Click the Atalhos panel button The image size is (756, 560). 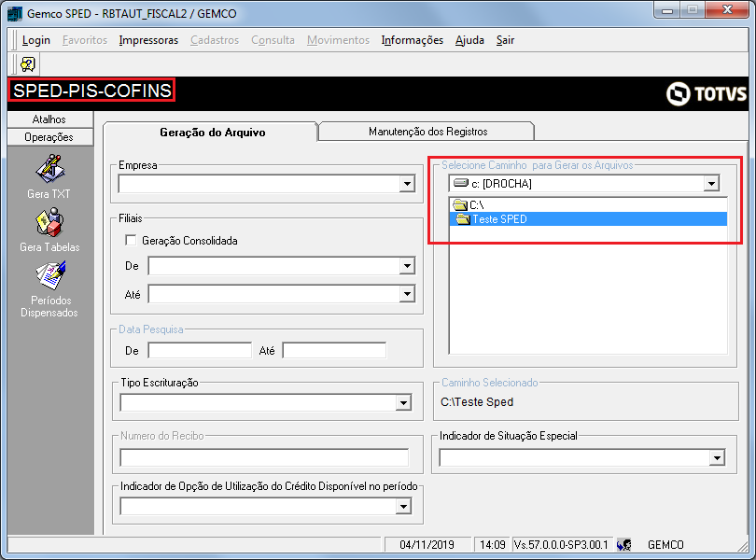point(50,119)
